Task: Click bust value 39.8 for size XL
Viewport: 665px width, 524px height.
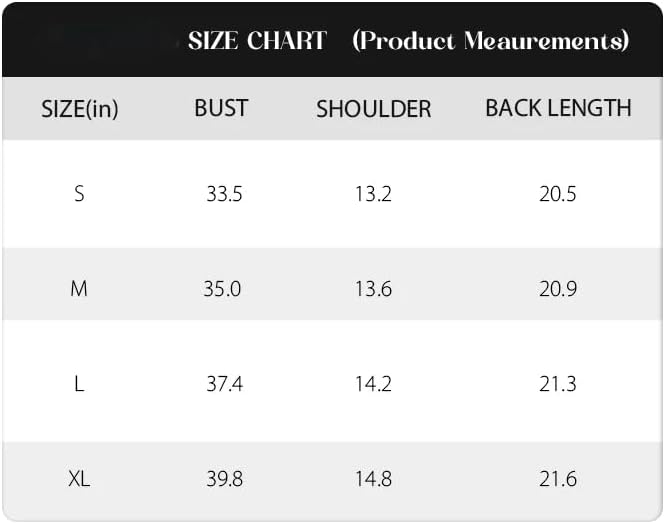Action: point(225,479)
